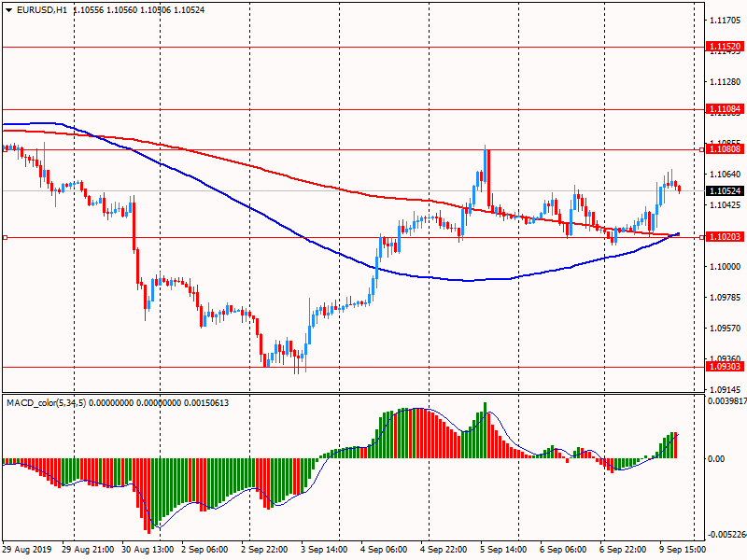Select the red horizontal line at 1.11520
Image resolution: width=747 pixels, height=560 pixels.
[353, 48]
